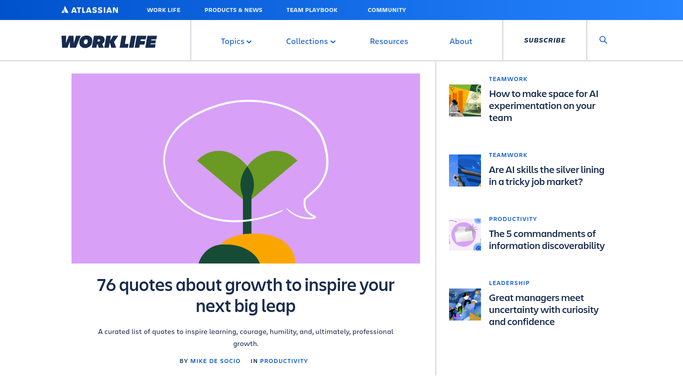Open search with the magnifier icon
683x384 pixels.
pos(603,40)
